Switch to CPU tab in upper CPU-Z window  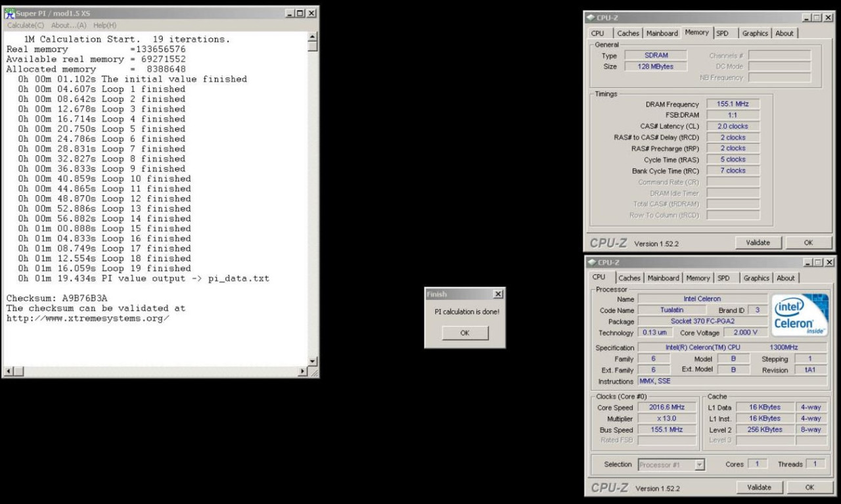pyautogui.click(x=597, y=34)
